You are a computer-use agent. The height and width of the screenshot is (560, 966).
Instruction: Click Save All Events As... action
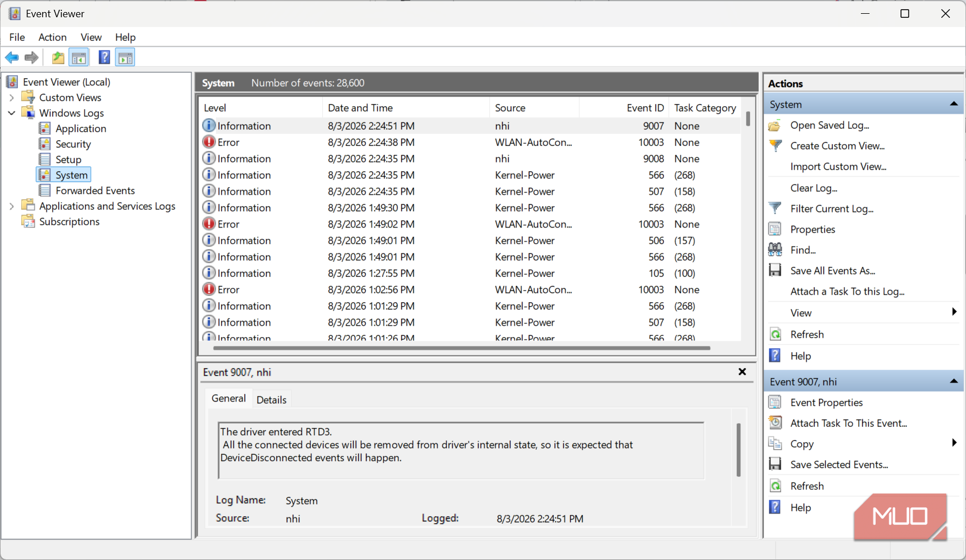(x=833, y=271)
